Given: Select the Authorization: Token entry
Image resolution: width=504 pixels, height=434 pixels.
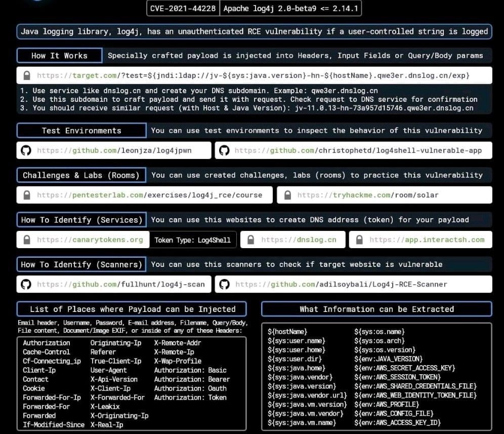Looking at the screenshot, I should tap(190, 398).
